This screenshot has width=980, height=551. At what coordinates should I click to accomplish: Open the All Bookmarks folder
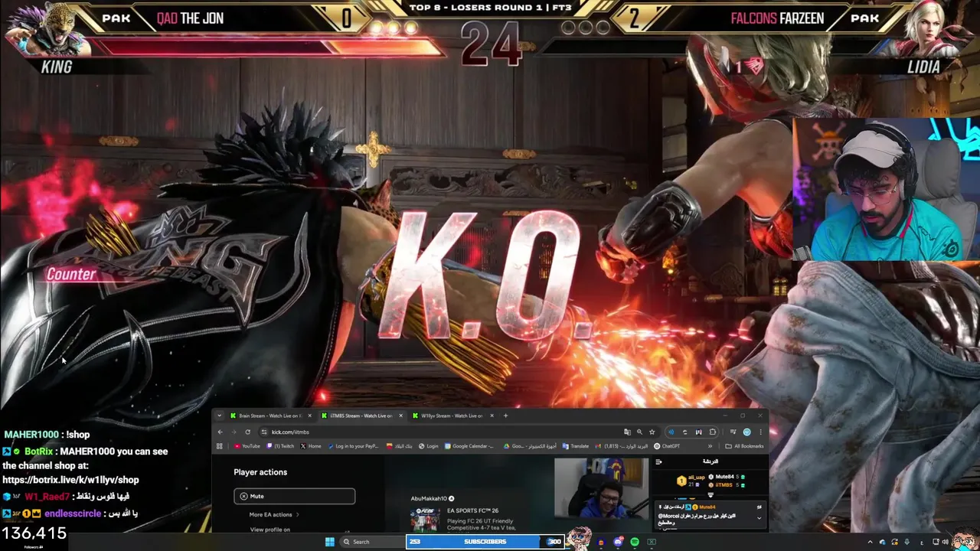(x=745, y=446)
